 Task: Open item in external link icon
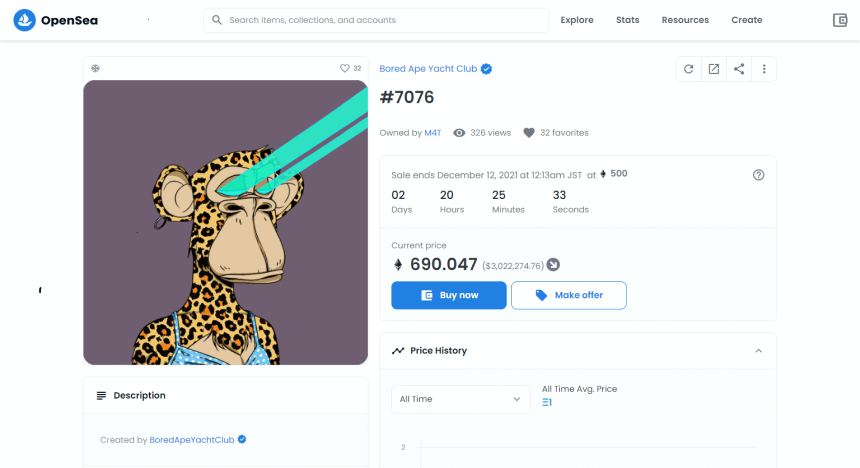click(x=714, y=69)
